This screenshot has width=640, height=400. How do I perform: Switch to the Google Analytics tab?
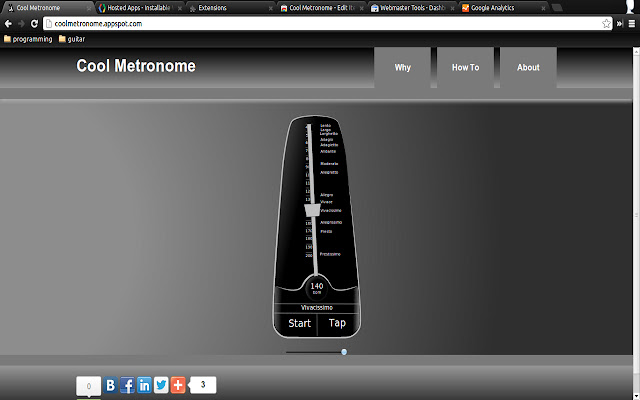(x=503, y=8)
